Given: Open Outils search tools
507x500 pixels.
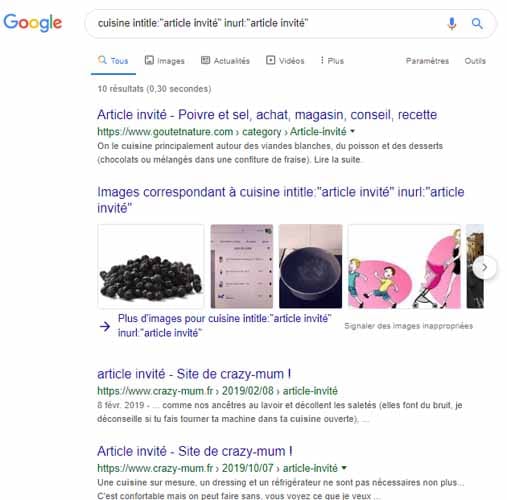Looking at the screenshot, I should 475,61.
